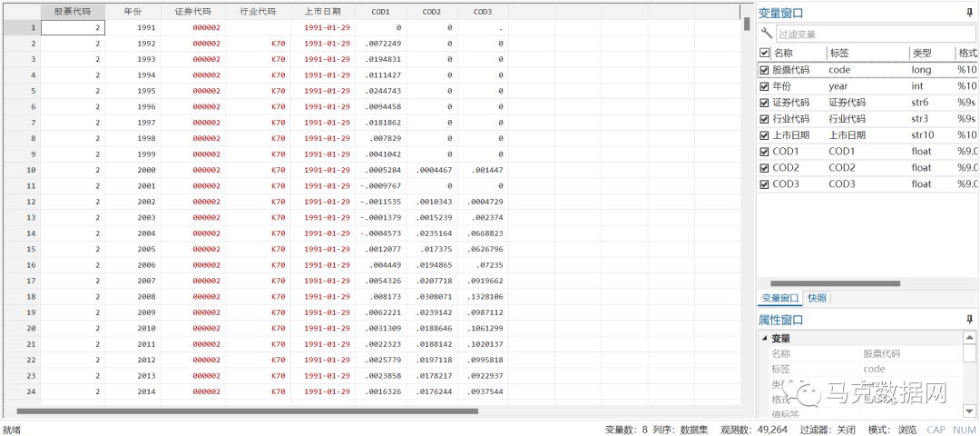Sort variables by the 标签 column header

867,54
